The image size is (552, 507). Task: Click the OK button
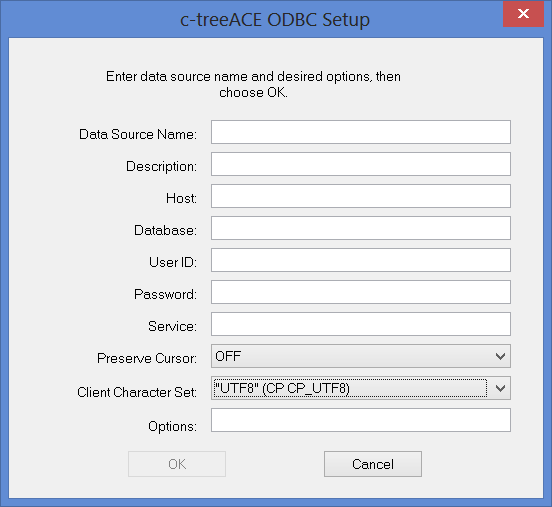tap(177, 464)
